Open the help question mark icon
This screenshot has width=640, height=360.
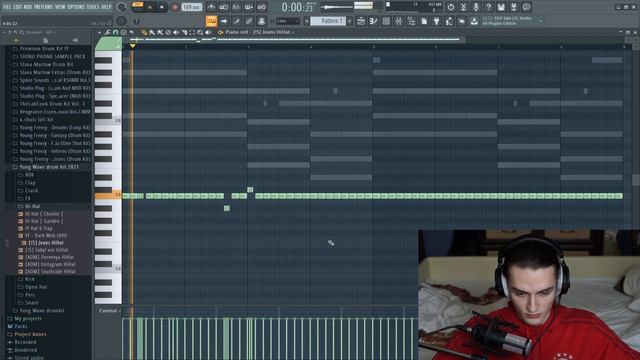489,7
